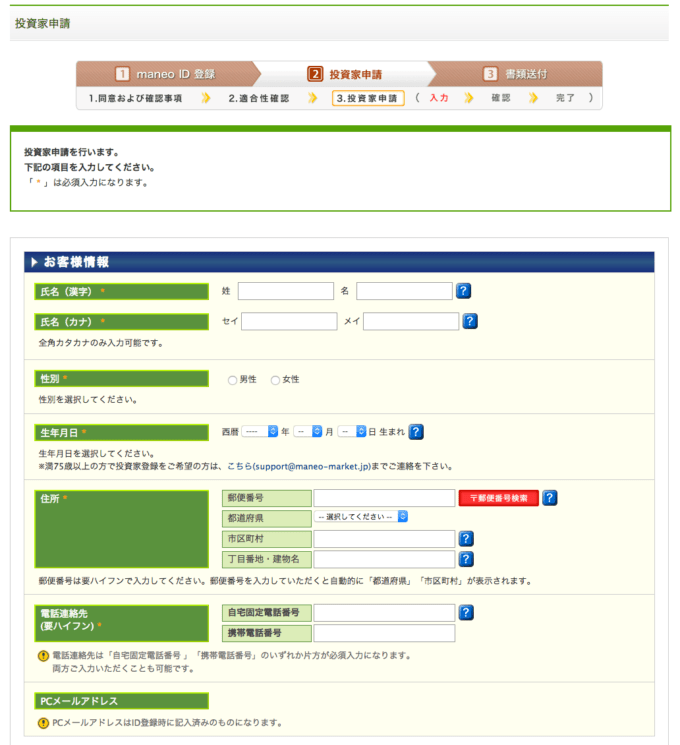Select 女性 radio button
680x745 pixels.
click(275, 380)
